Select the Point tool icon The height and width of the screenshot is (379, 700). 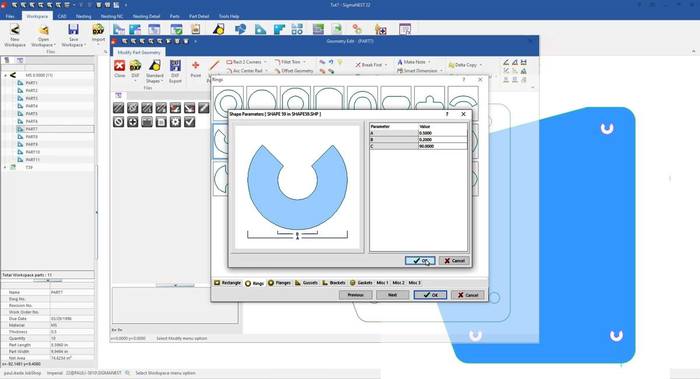tap(196, 66)
